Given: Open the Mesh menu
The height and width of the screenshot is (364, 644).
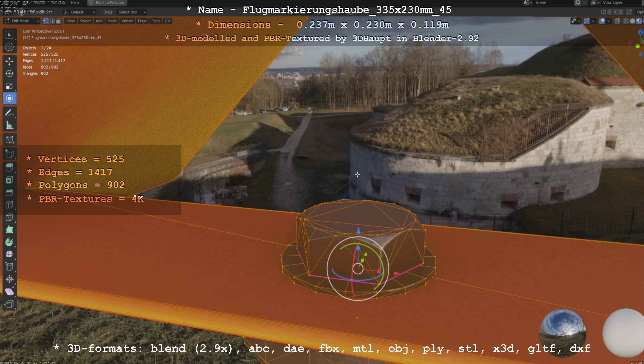Looking at the screenshot, I should tap(112, 21).
